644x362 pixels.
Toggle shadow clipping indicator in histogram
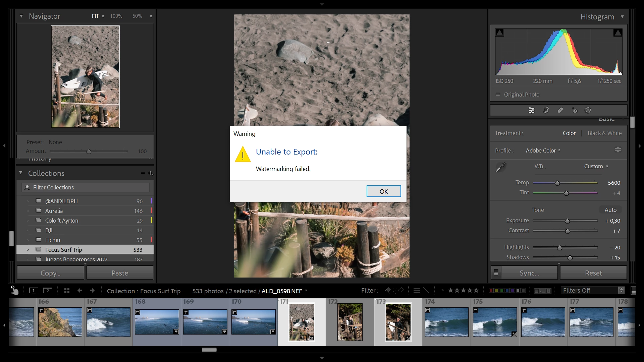(500, 33)
